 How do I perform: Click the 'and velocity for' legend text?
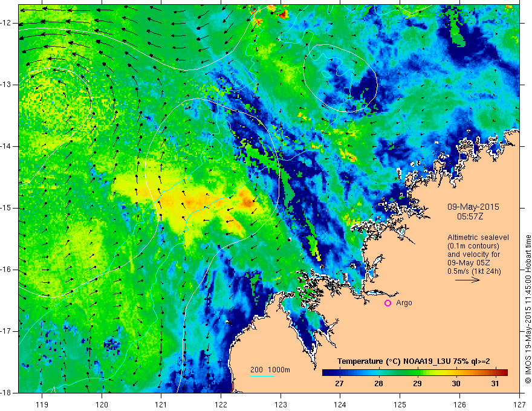click(473, 254)
